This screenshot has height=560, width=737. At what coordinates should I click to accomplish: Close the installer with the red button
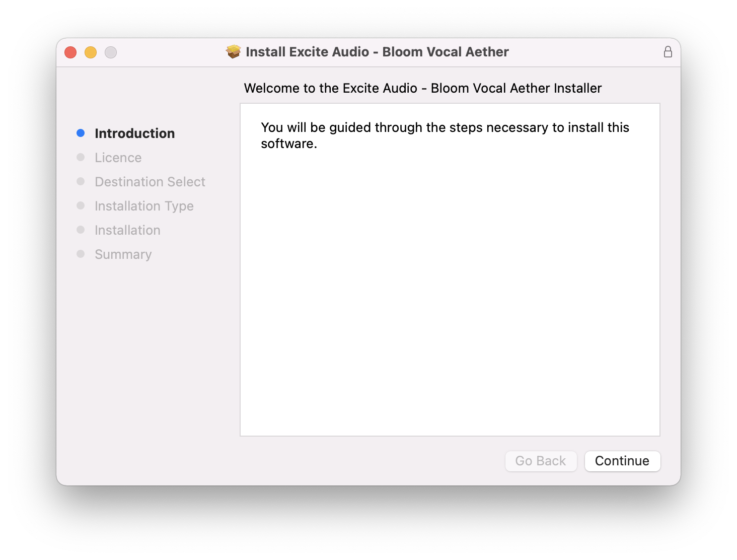tap(70, 52)
